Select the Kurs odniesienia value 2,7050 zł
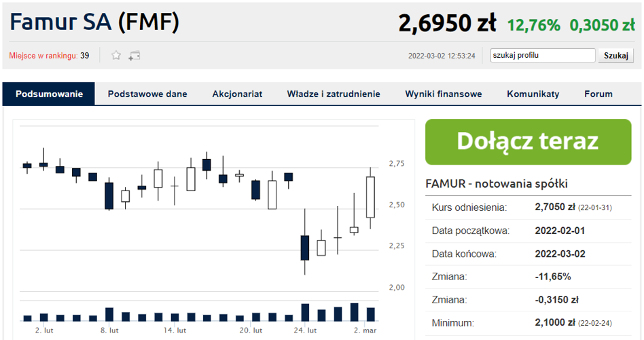This screenshot has height=340, width=644. (x=555, y=207)
